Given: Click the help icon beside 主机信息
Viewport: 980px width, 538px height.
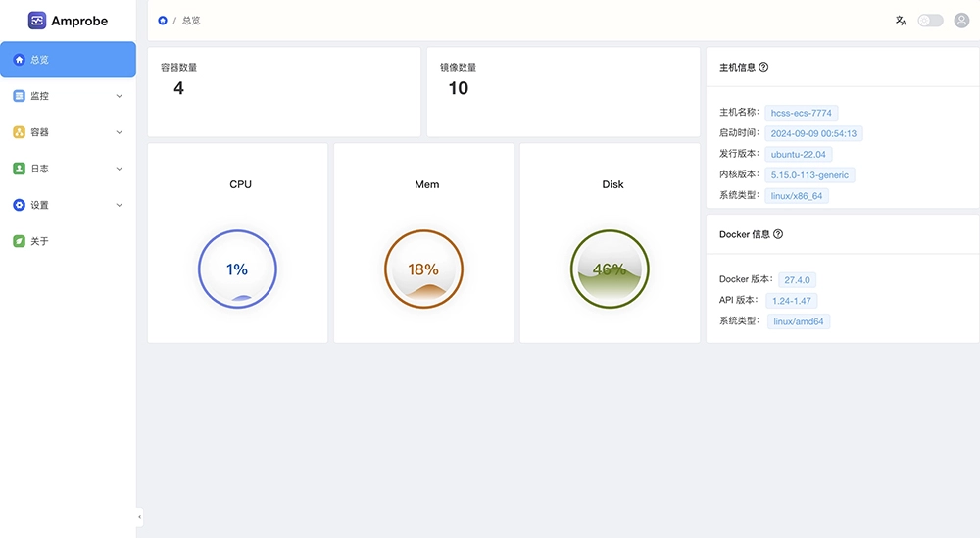Looking at the screenshot, I should point(763,68).
